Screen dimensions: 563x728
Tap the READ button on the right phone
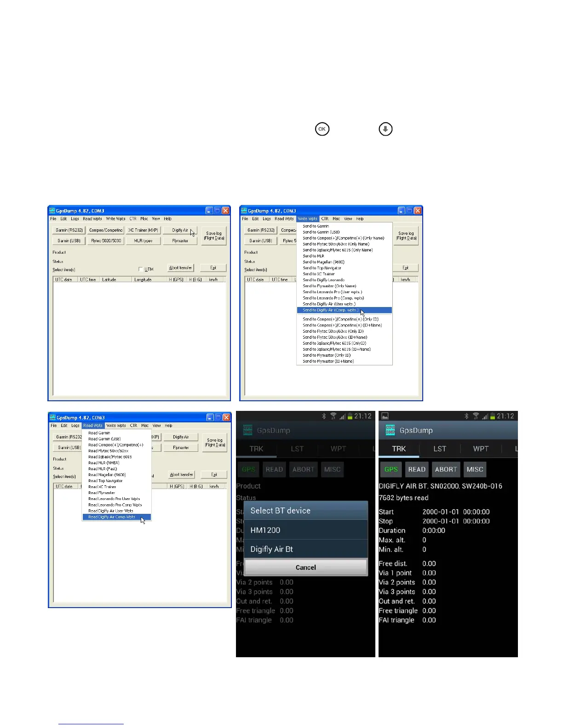pos(417,469)
